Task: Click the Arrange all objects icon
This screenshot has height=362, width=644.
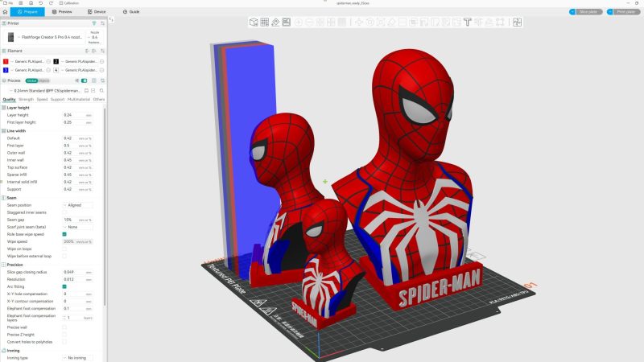Action: 287,23
